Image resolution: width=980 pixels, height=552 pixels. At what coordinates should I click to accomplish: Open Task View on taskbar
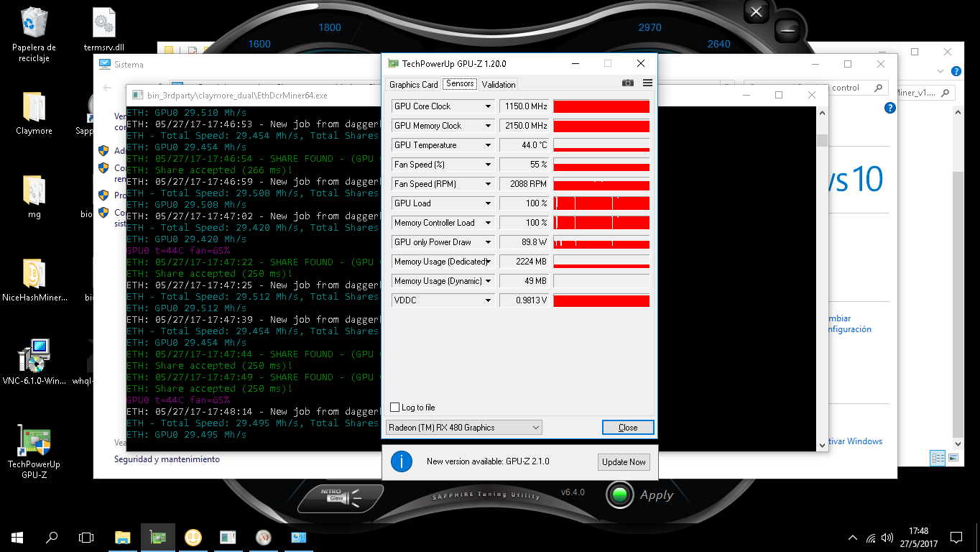click(x=86, y=537)
